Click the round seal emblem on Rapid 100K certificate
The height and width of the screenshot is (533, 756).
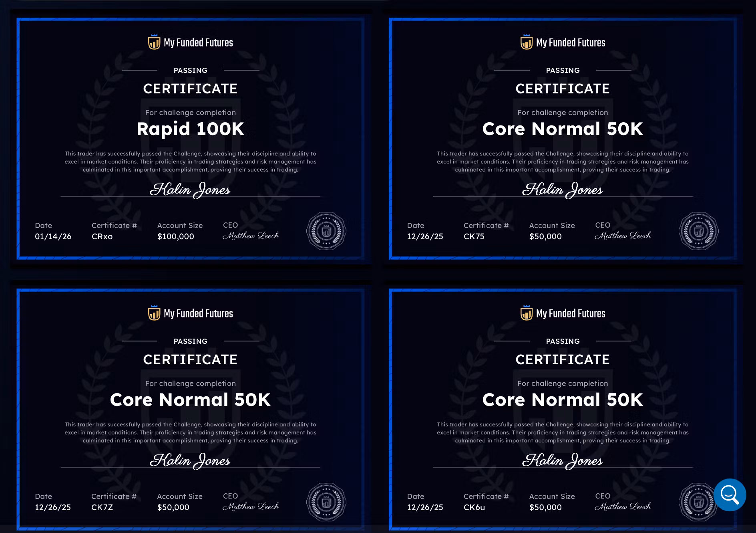[x=326, y=231]
